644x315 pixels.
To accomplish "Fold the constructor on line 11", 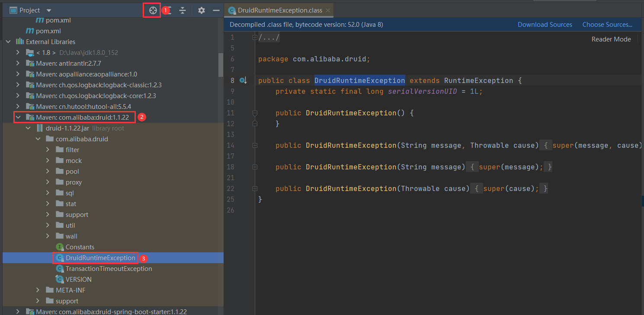I will tap(255, 113).
